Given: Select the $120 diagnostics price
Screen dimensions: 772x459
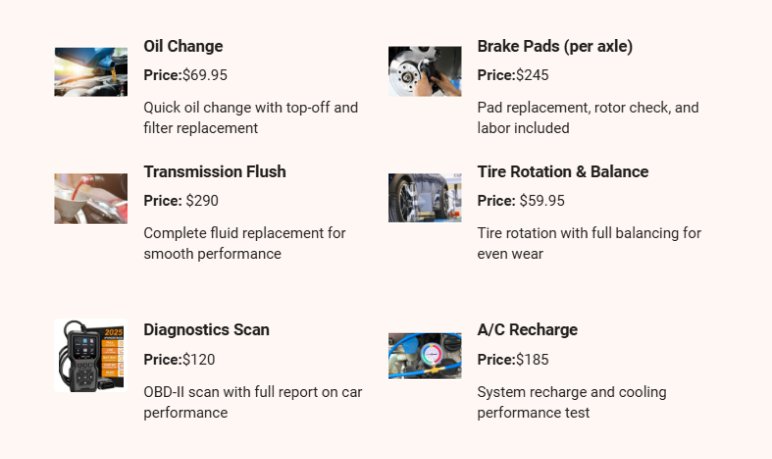Looking at the screenshot, I should coord(198,360).
